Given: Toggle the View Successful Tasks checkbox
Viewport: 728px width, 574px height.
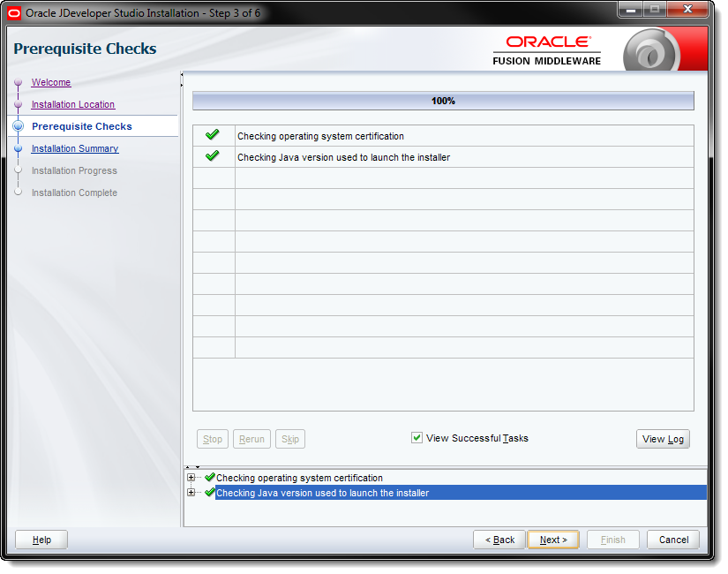Looking at the screenshot, I should click(x=417, y=438).
